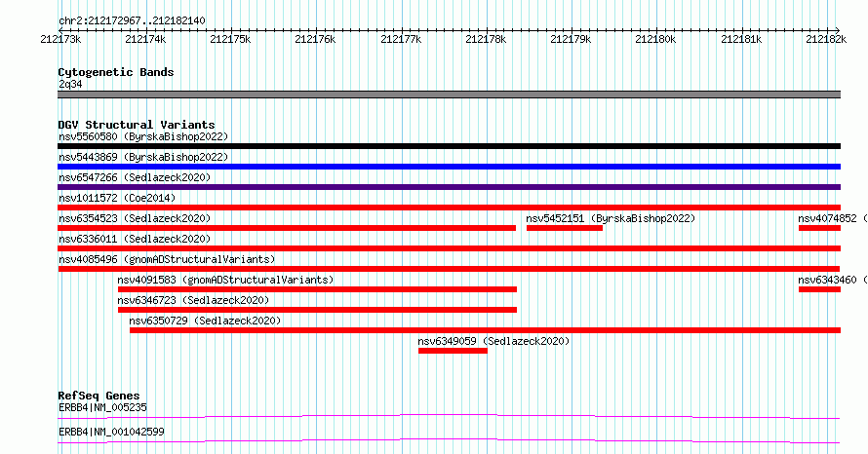Viewport: 868px width, 454px height.
Task: Click the RefSeq Genes track heading
Action: [x=99, y=396]
